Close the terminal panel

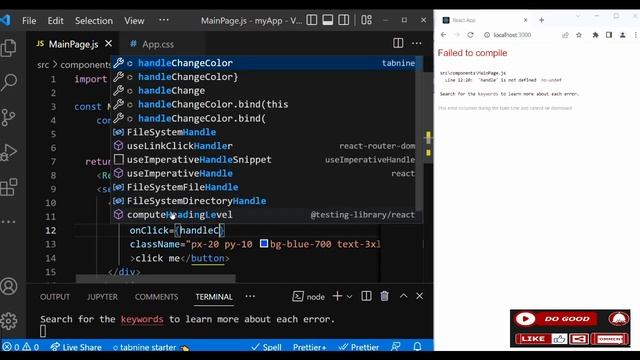pos(420,296)
